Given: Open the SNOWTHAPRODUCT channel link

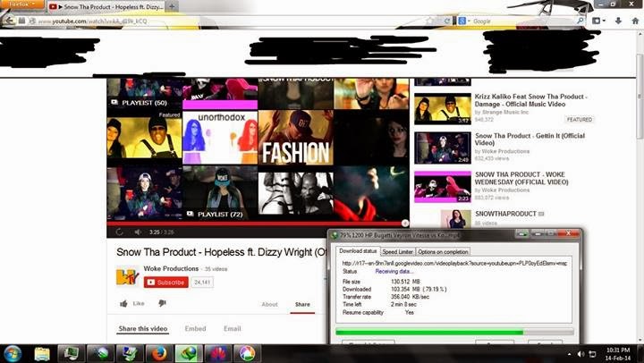Looking at the screenshot, I should (505, 214).
